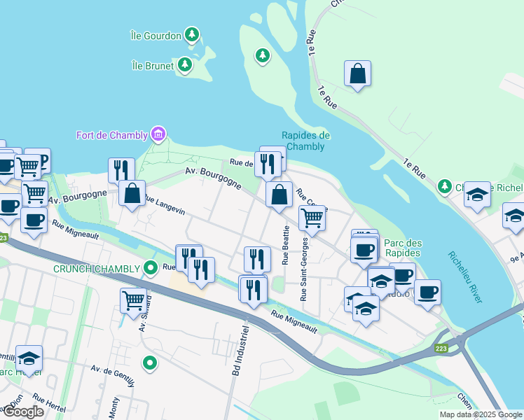
Task: Click the Île Brunet park tree marker
Action: [185, 64]
